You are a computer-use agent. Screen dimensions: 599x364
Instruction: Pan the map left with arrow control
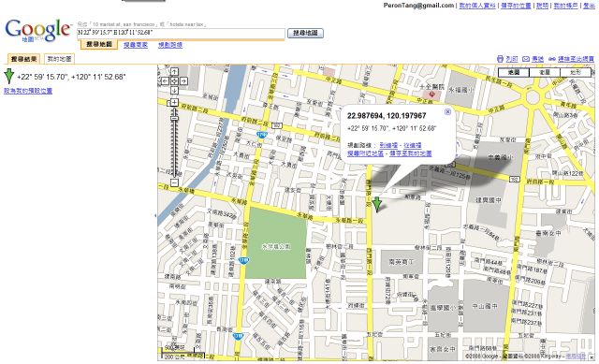(165, 81)
